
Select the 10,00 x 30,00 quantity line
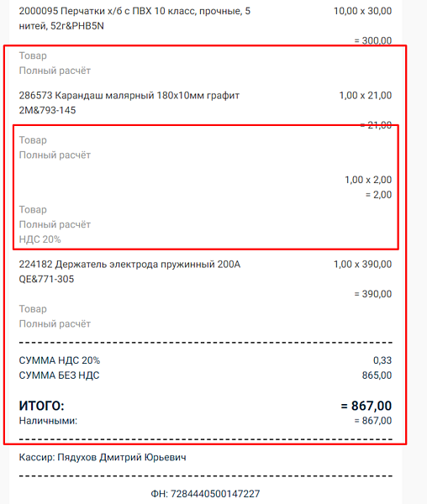pyautogui.click(x=362, y=11)
